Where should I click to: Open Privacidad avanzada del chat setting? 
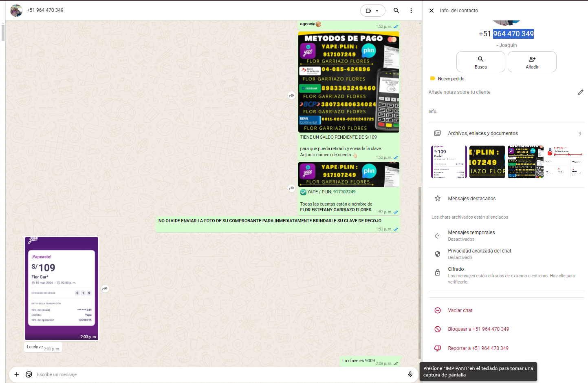(x=479, y=254)
